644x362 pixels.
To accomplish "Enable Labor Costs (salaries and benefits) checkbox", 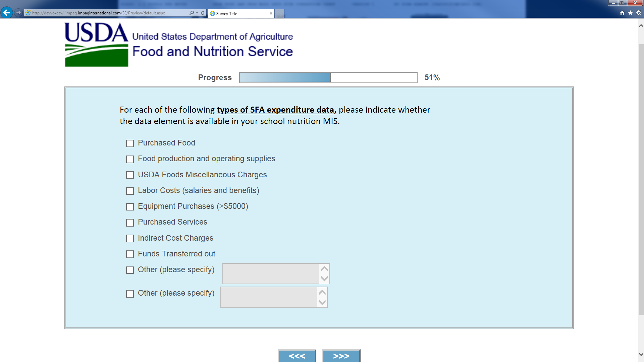I will pyautogui.click(x=130, y=191).
